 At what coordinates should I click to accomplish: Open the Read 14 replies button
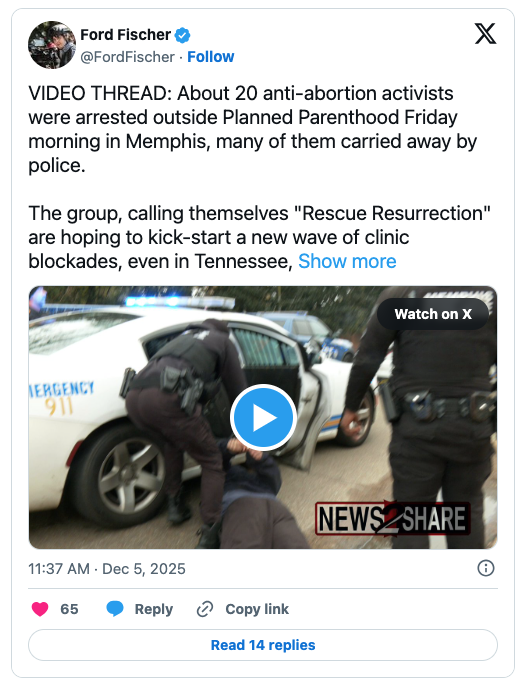[263, 645]
